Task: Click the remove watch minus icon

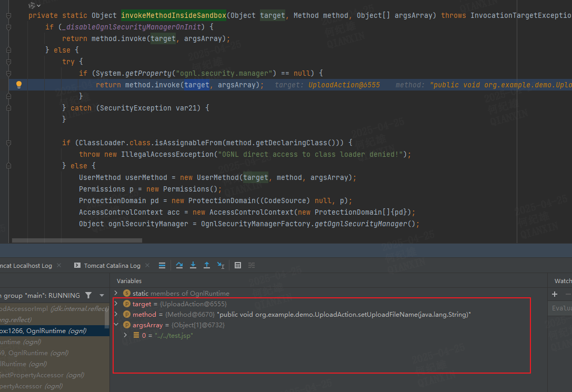Action: coord(568,294)
